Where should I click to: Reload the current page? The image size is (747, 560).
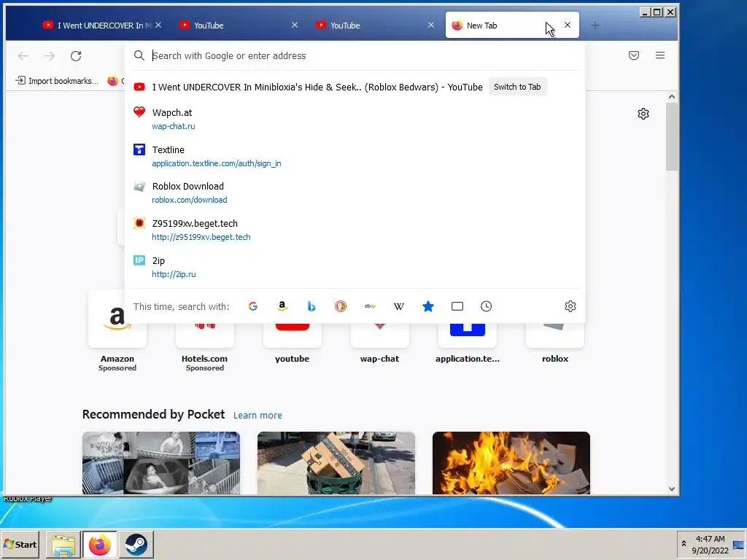click(x=76, y=55)
